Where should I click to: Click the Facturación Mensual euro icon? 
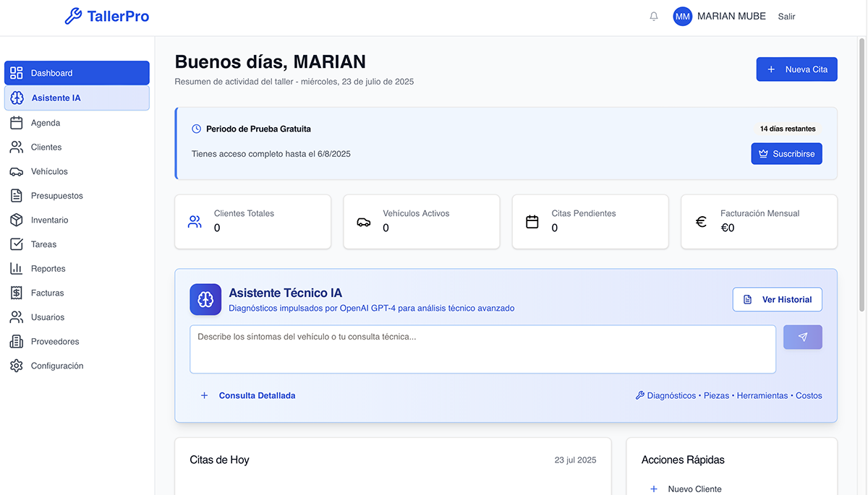pyautogui.click(x=701, y=222)
